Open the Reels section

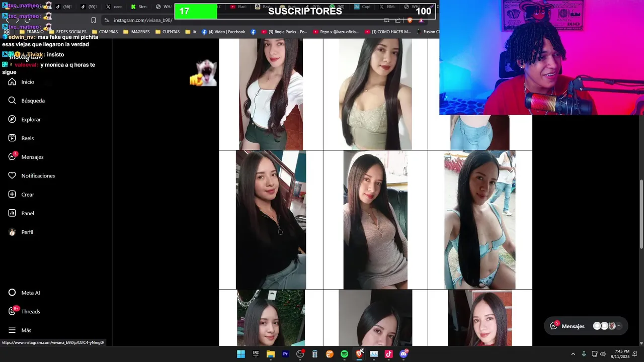[21, 138]
